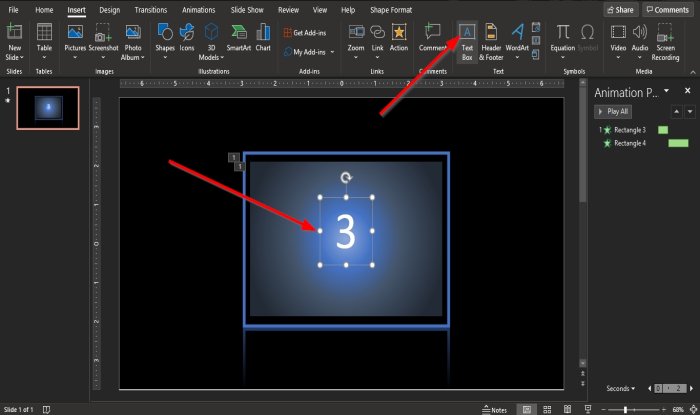Viewport: 700px width, 415px height.
Task: Insert 3D Models
Action: coord(211,42)
